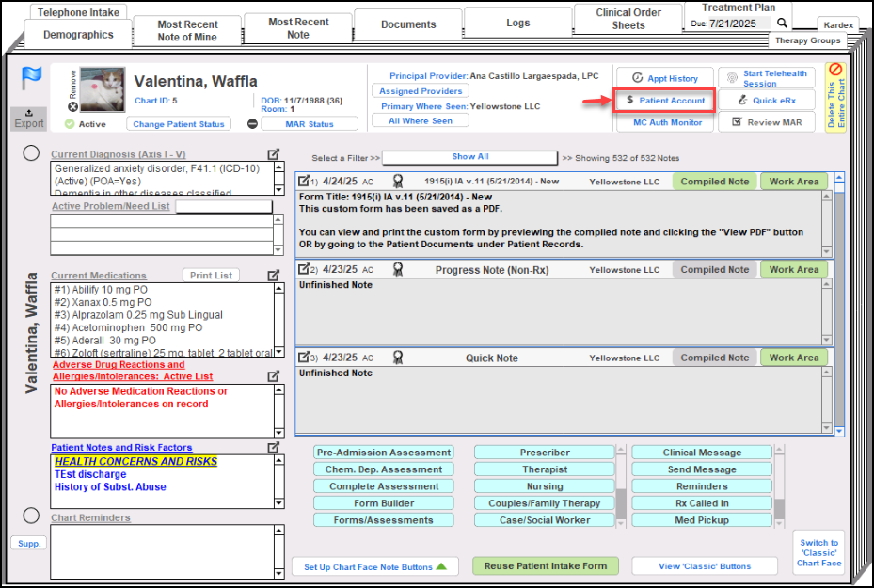The width and height of the screenshot is (874, 588).
Task: Open the Show All filter dropdown
Action: click(x=469, y=157)
